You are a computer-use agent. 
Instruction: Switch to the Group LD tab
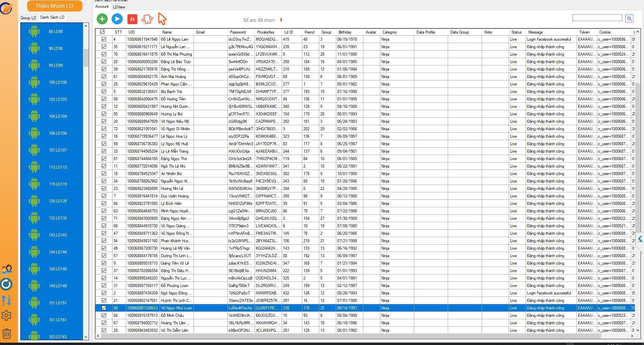28,18
